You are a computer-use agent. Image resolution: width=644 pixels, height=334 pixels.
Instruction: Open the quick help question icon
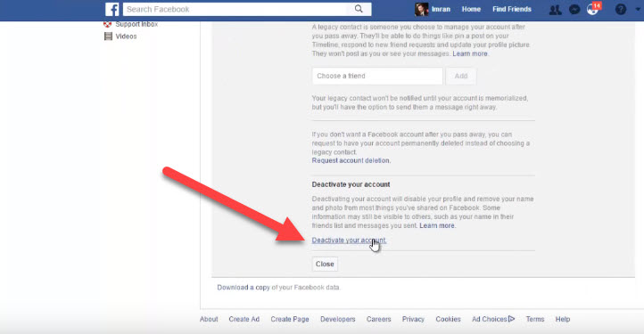(621, 9)
